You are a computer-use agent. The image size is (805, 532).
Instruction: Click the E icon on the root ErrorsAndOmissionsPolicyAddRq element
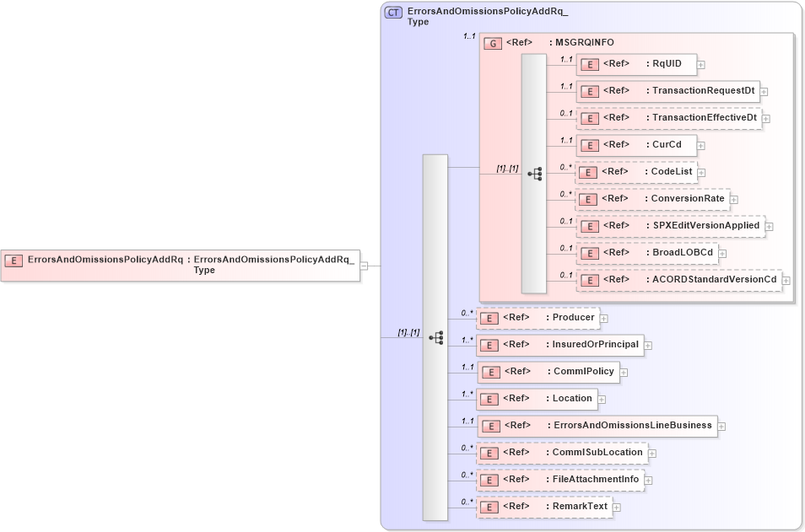(x=14, y=260)
